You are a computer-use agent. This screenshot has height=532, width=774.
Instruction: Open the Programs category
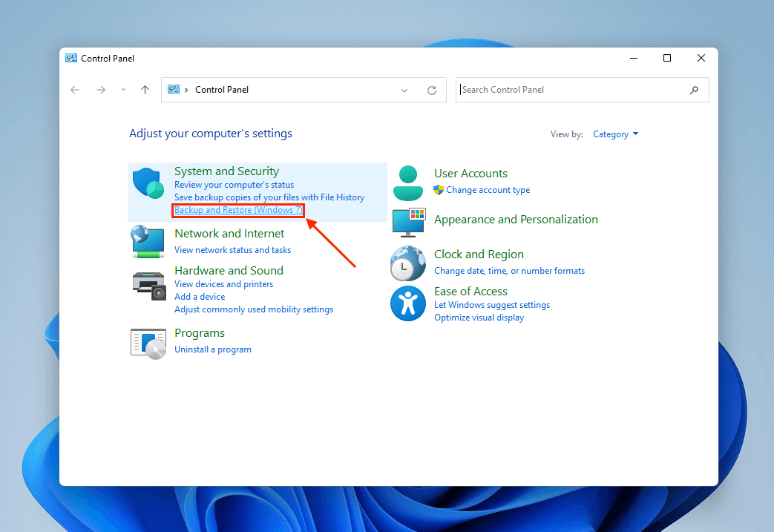(200, 333)
